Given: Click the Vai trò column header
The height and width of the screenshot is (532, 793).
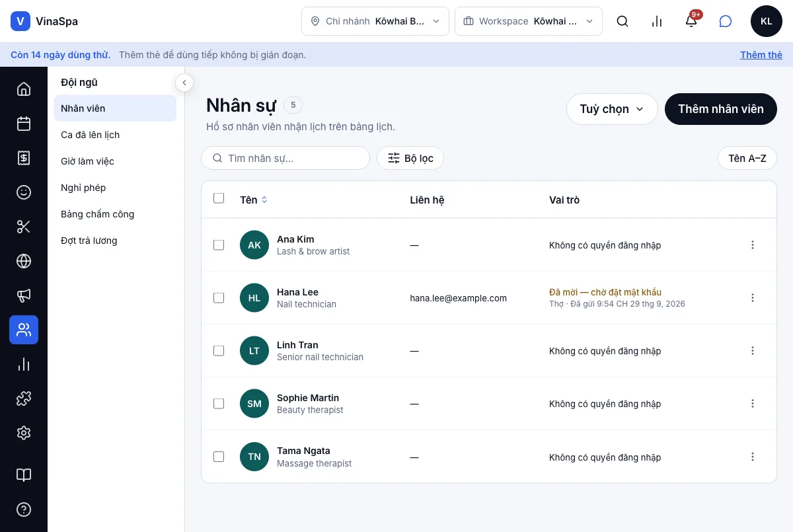Looking at the screenshot, I should coord(564,200).
